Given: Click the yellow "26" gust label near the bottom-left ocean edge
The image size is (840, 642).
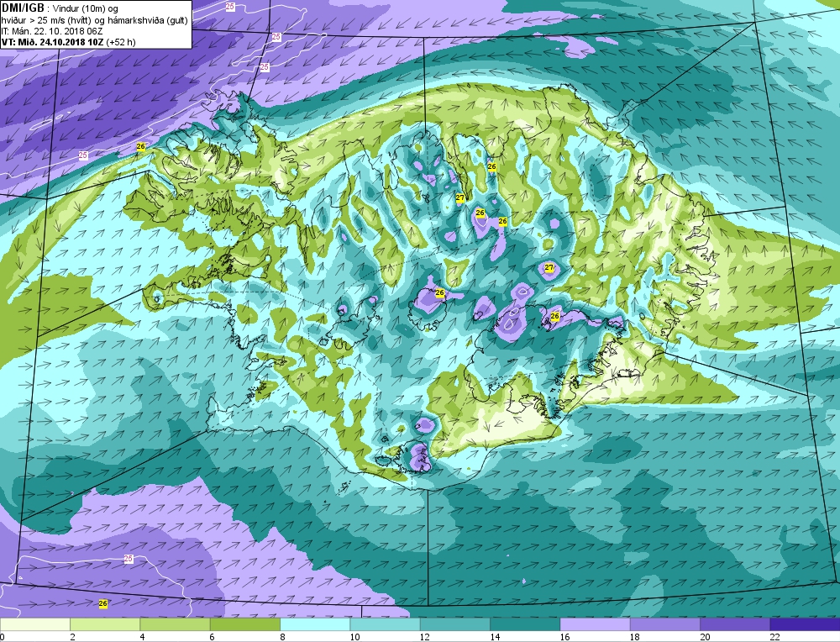Looking at the screenshot, I should coord(102,603).
